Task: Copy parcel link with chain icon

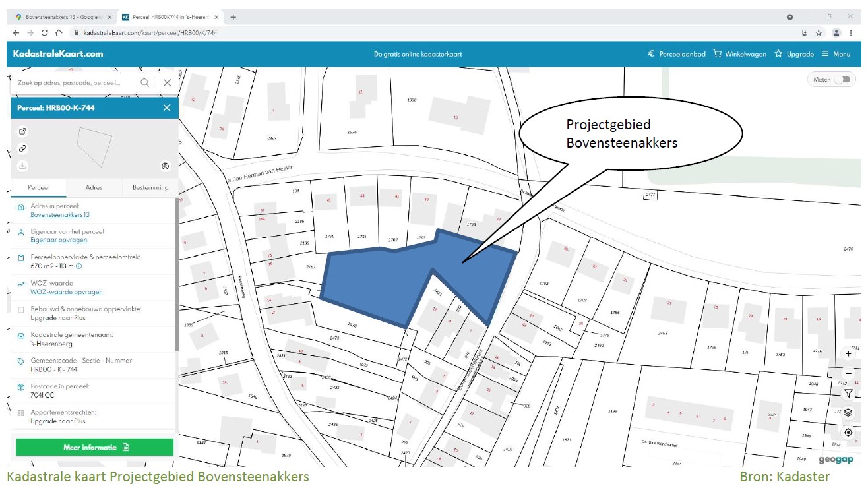Action: pos(22,148)
